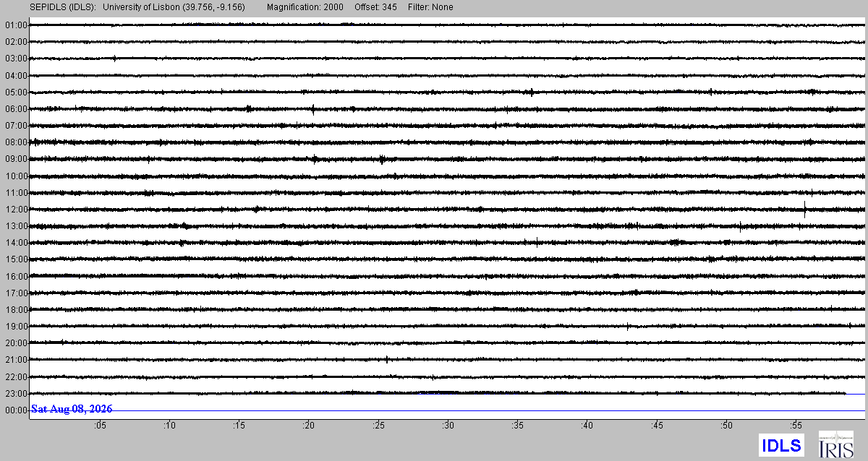Click the :05 minute axis label
Viewport: 868px width, 461px height.
100,426
